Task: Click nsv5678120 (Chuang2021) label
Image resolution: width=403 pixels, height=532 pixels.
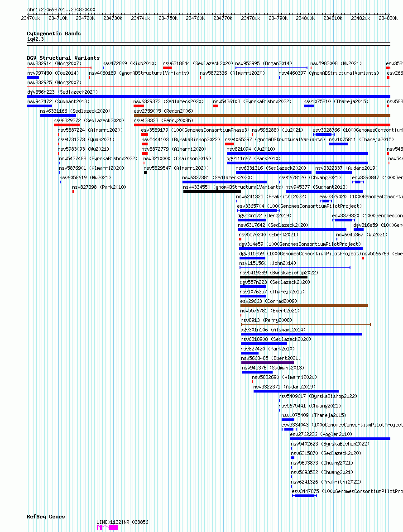Action: [x=310, y=177]
